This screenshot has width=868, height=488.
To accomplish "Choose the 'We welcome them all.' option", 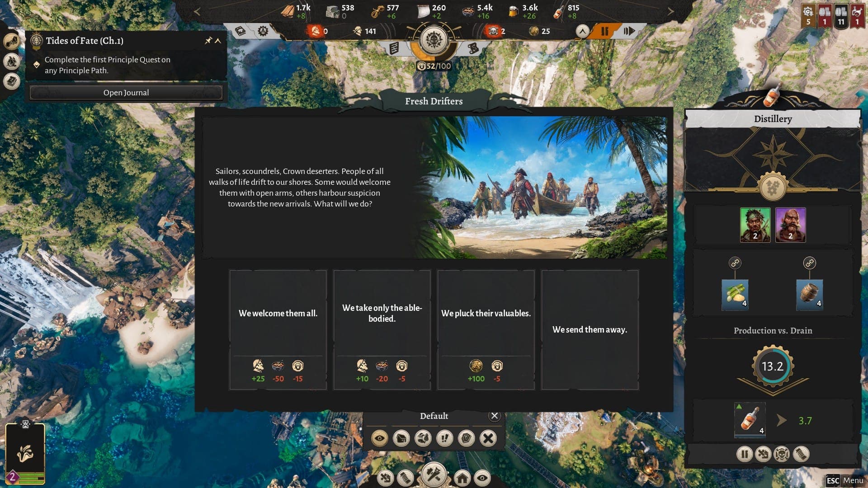I will point(278,330).
